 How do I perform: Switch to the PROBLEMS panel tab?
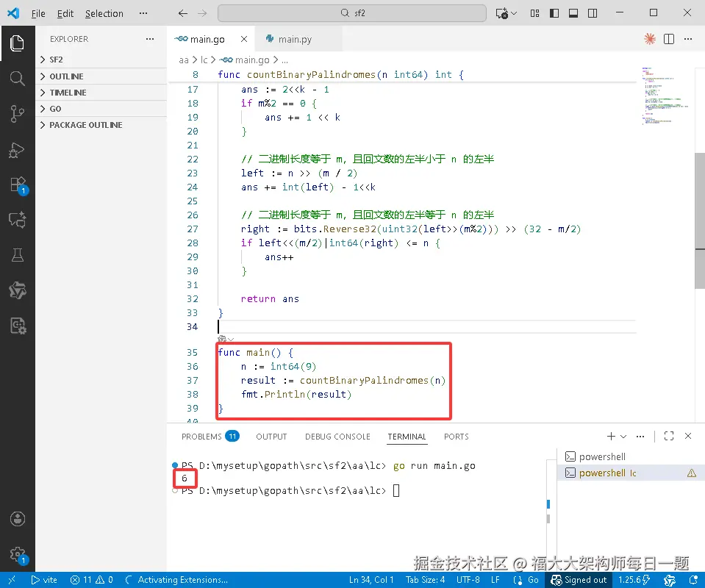(x=210, y=437)
